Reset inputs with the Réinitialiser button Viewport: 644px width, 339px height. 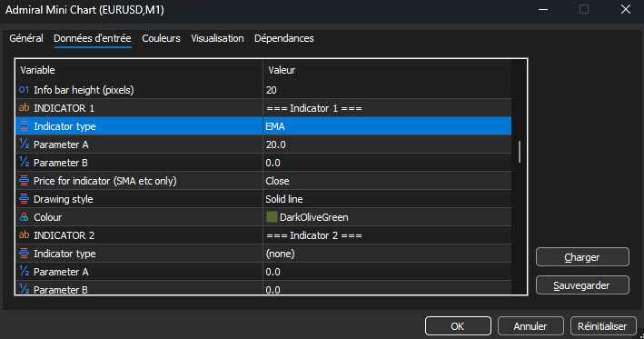point(603,326)
